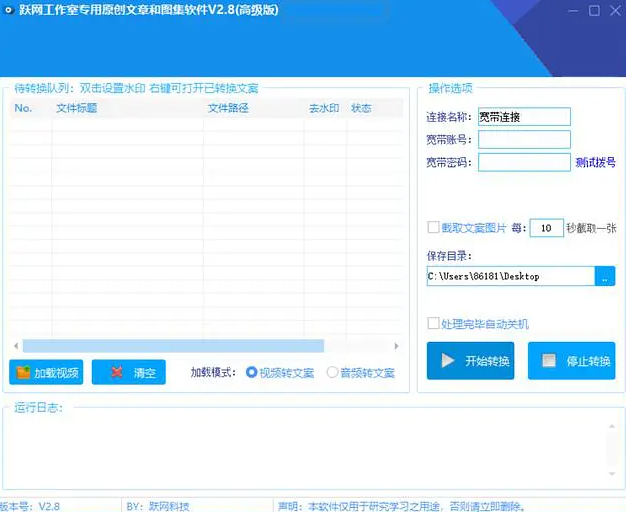Close the window

[x=615, y=11]
